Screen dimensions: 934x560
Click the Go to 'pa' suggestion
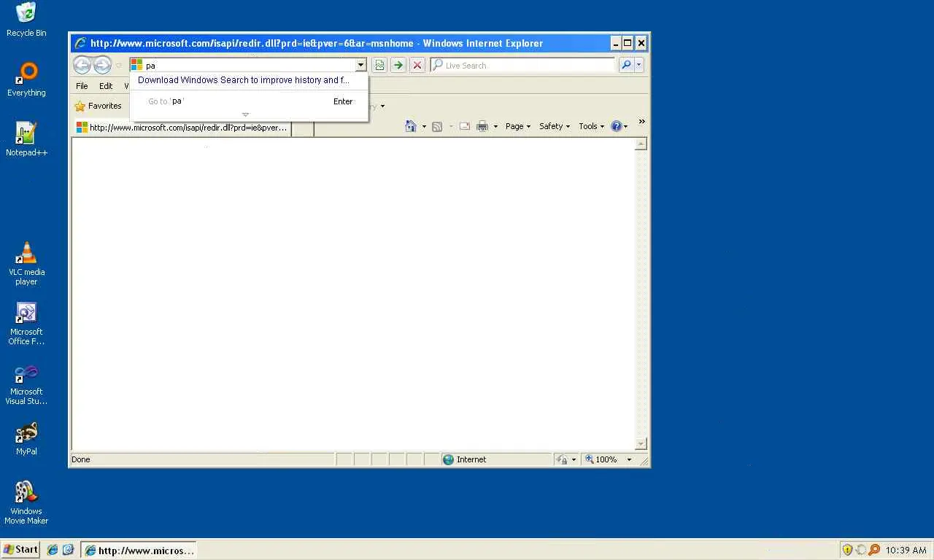click(x=250, y=101)
